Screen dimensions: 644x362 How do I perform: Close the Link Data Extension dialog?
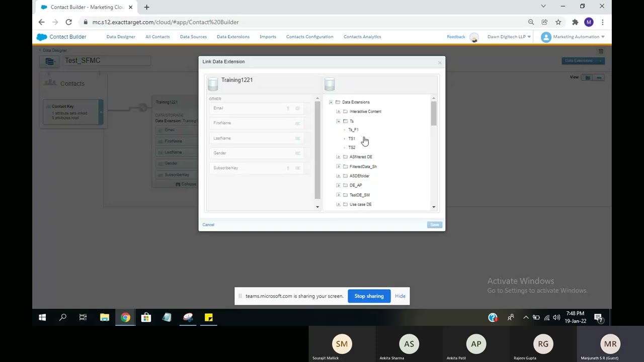pyautogui.click(x=440, y=62)
